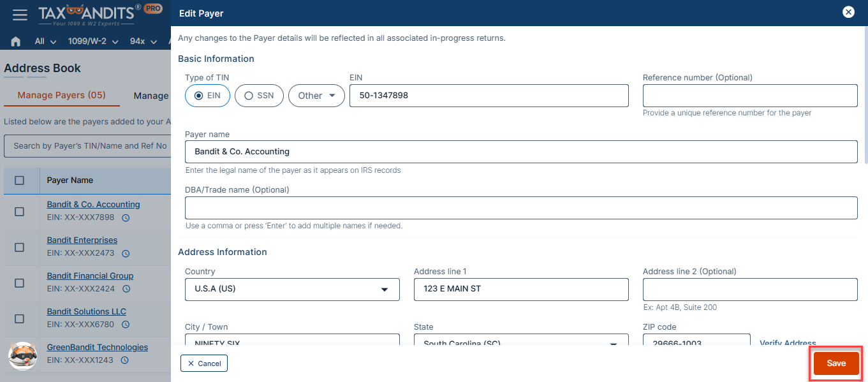Screen dimensions: 868x382
Task: Open the Bandit & Co. Accounting payer link
Action: click(93, 205)
